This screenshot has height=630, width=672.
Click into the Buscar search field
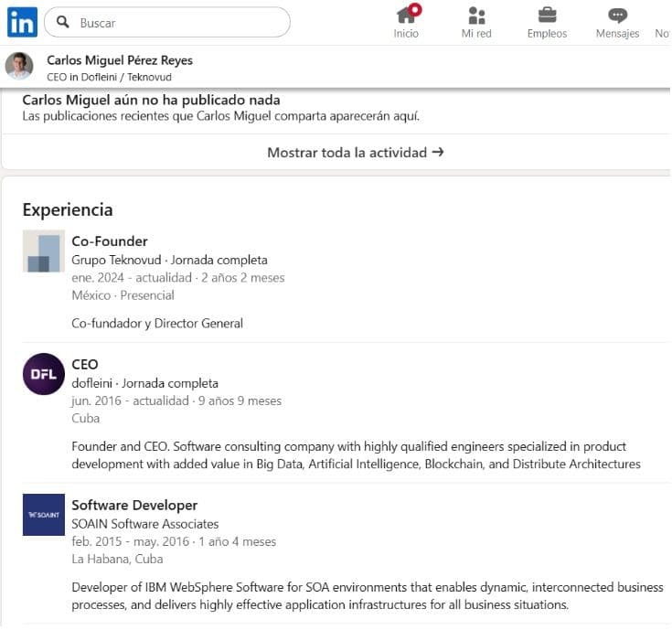pos(178,22)
